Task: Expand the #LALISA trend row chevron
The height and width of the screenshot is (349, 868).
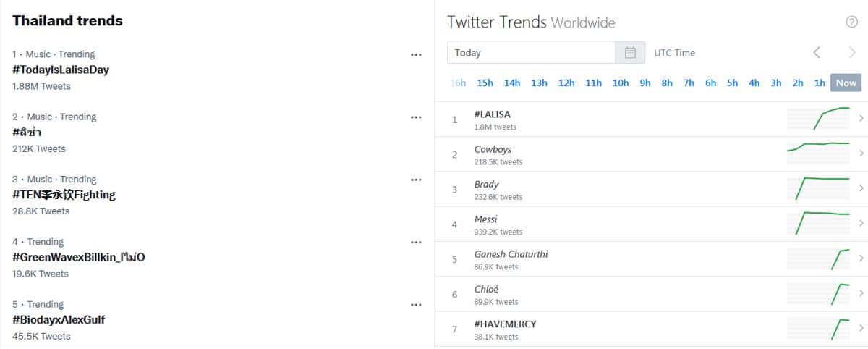Action: [x=861, y=119]
